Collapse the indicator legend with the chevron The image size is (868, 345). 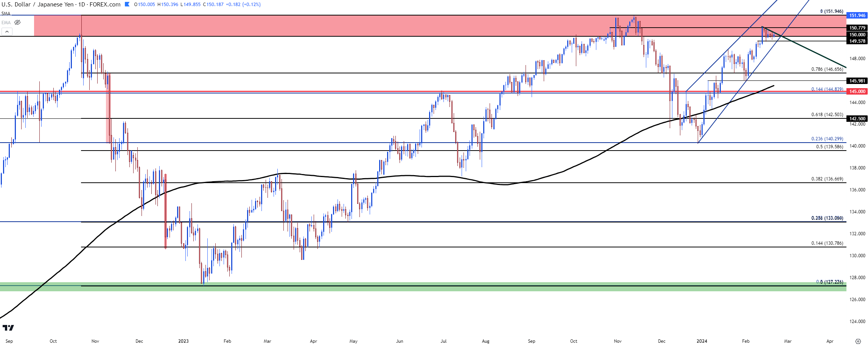pos(7,31)
